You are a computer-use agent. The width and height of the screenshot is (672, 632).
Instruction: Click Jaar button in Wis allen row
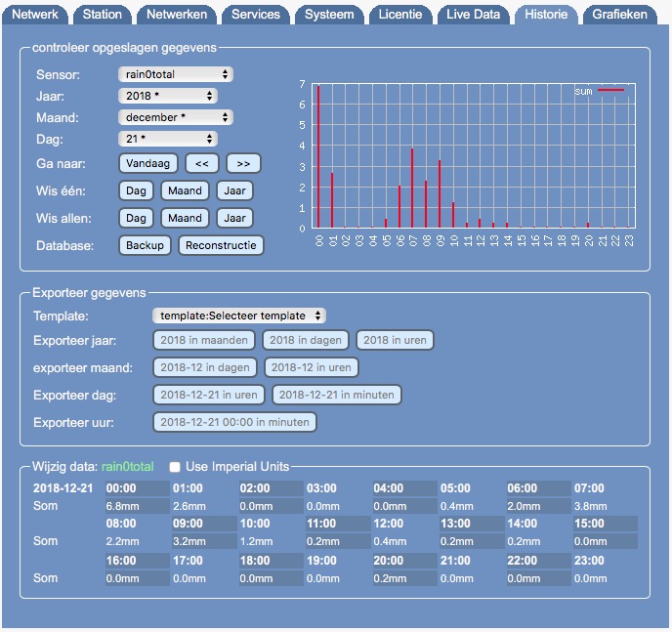click(x=234, y=218)
